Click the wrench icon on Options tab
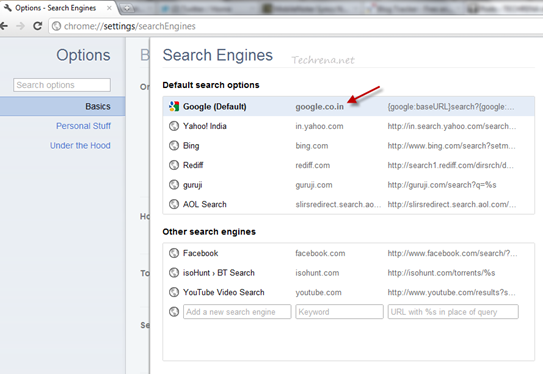543x374 pixels. pyautogui.click(x=7, y=8)
